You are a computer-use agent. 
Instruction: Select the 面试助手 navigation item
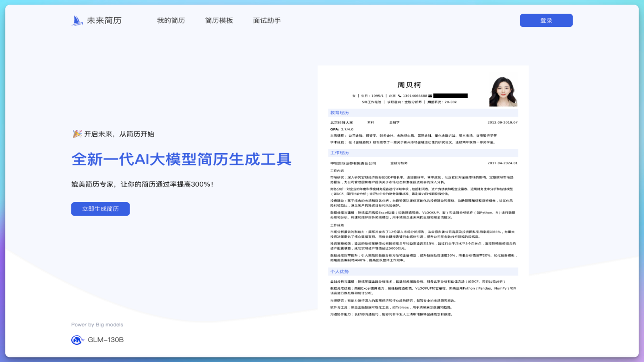point(267,21)
